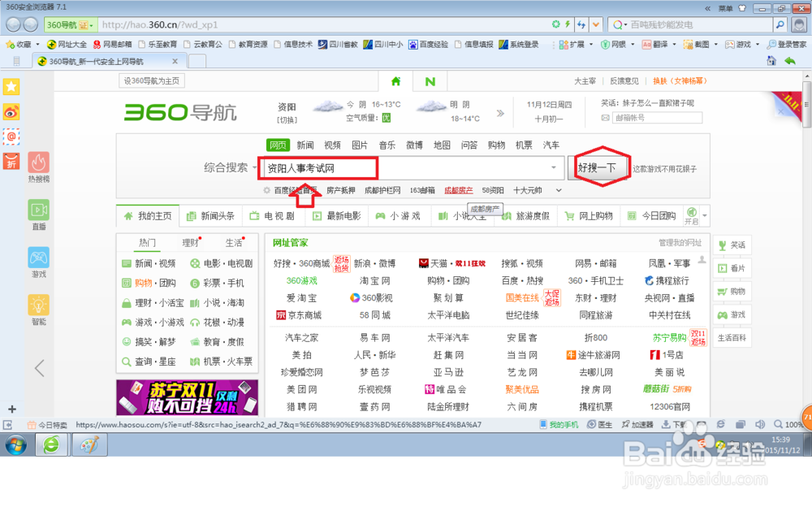The image size is (812, 507).
Task: Select the 新闻 search category tab
Action: (305, 145)
